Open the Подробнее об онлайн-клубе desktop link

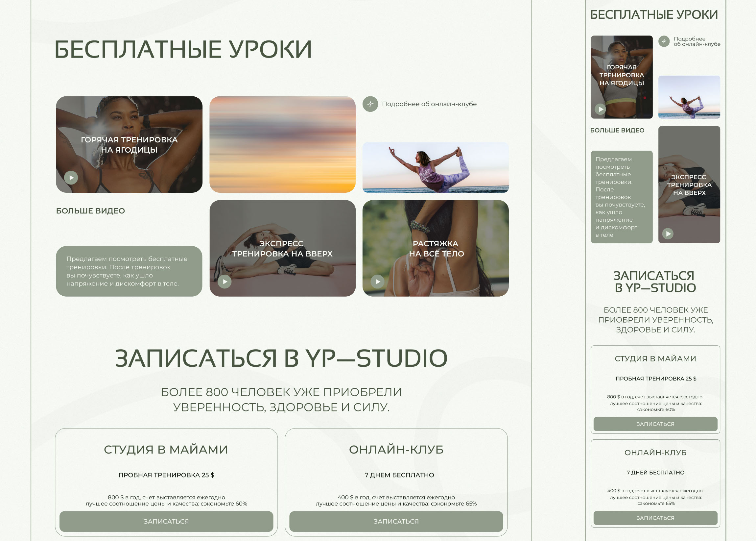(429, 104)
